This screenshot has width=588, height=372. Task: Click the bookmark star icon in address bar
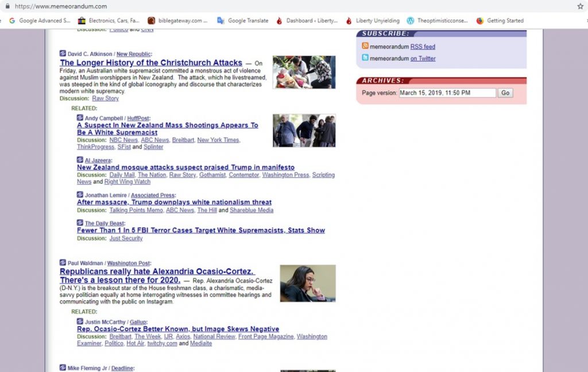[x=580, y=6]
